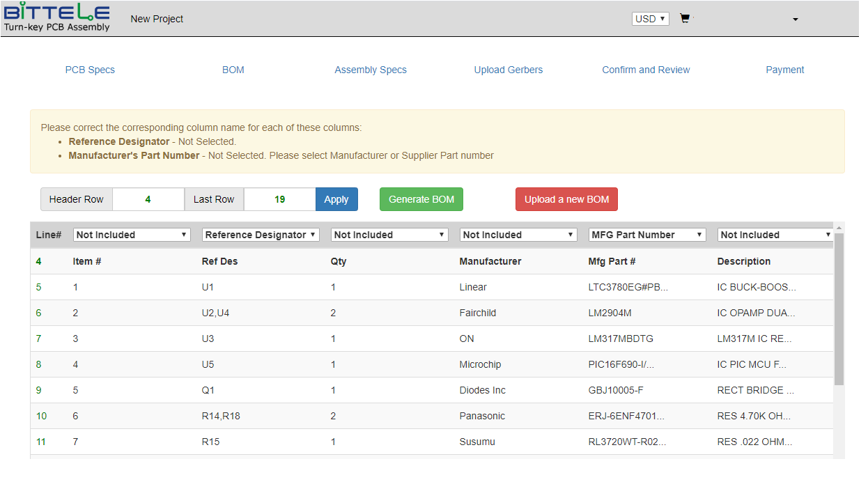868x482 pixels.
Task: Select the 'Panasonic' manufacturer cell
Action: (x=482, y=416)
